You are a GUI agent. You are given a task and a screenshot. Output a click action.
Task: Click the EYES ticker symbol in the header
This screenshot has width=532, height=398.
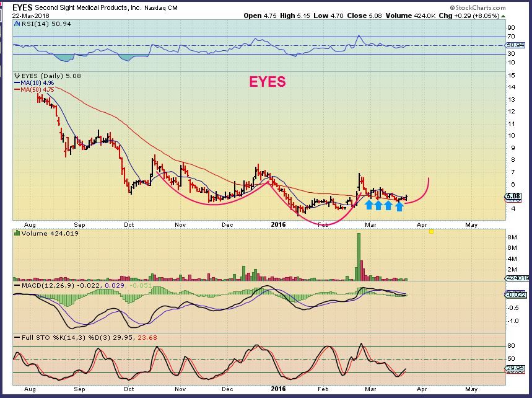(x=23, y=7)
